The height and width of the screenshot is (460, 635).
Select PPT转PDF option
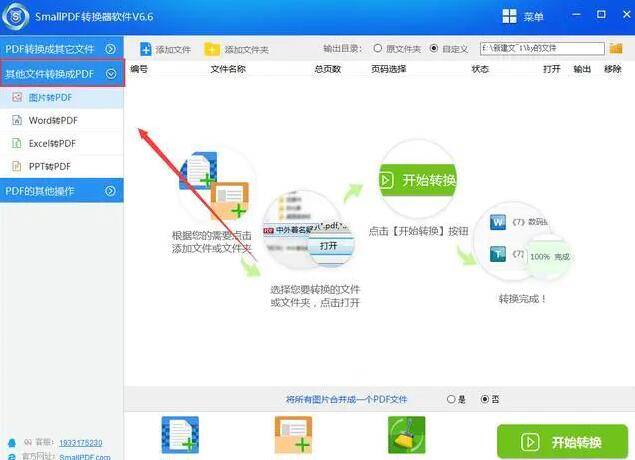(62, 166)
